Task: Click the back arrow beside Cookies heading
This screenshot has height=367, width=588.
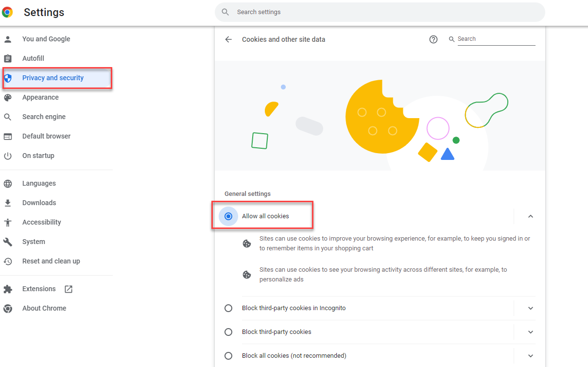Action: pos(228,39)
